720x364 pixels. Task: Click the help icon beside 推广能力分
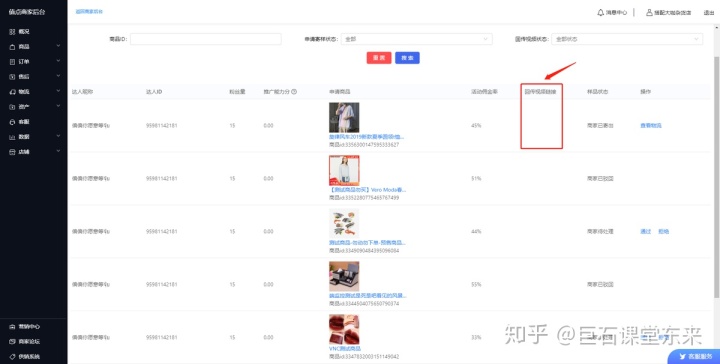click(x=294, y=92)
